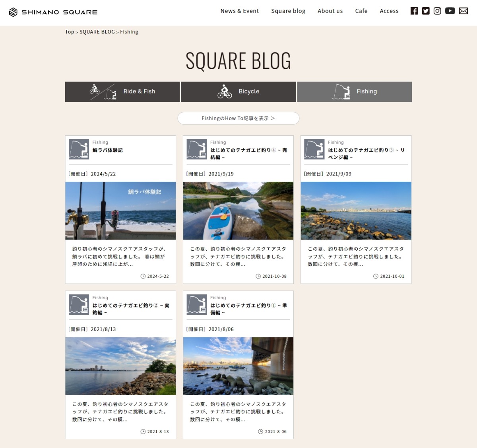This screenshot has width=477, height=448.
Task: Click the mail envelope icon
Action: pyautogui.click(x=463, y=11)
